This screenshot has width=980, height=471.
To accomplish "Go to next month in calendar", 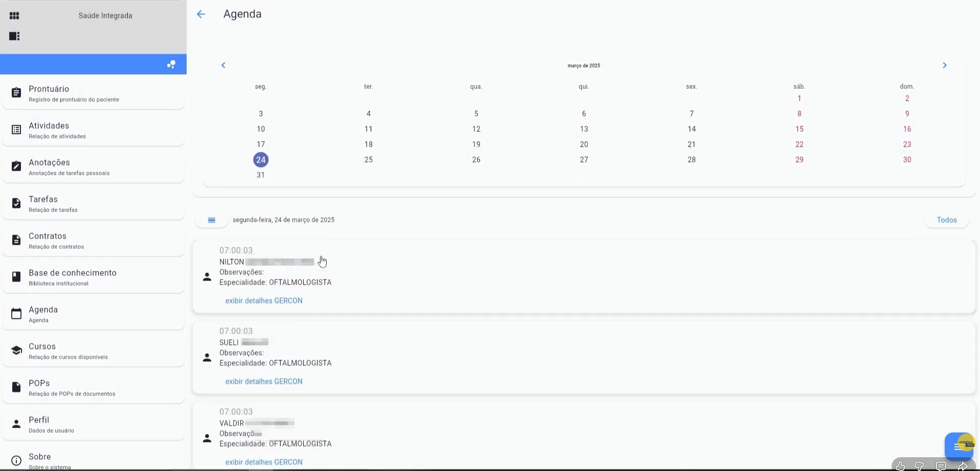I will [944, 65].
